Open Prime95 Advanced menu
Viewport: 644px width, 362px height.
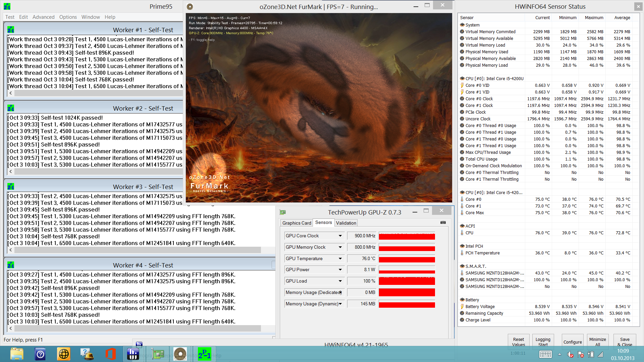[x=43, y=17]
